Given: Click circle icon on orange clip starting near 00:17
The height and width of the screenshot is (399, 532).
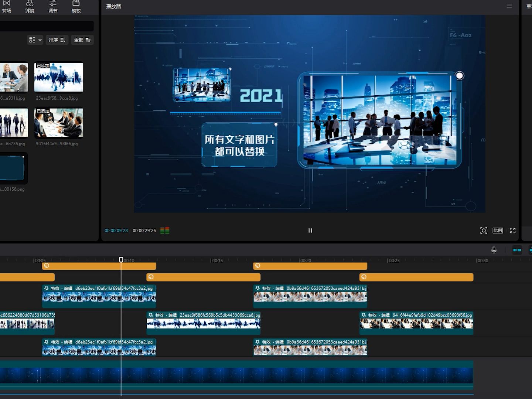Looking at the screenshot, I should click(x=258, y=266).
